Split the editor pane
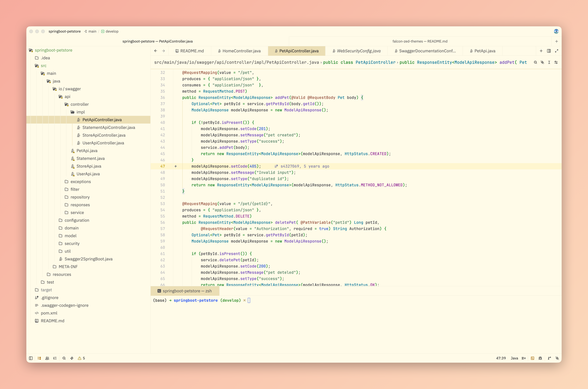This screenshot has width=588, height=389. 549,51
